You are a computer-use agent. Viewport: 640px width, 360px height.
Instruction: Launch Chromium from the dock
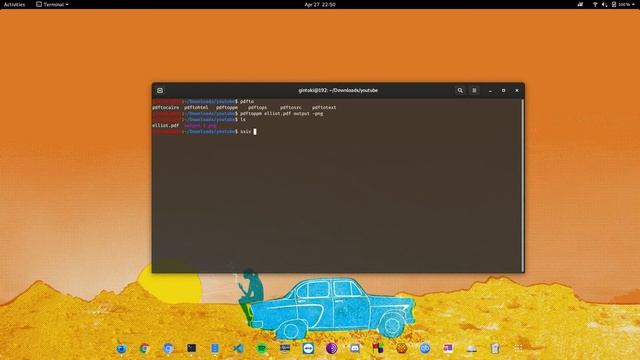pos(168,348)
